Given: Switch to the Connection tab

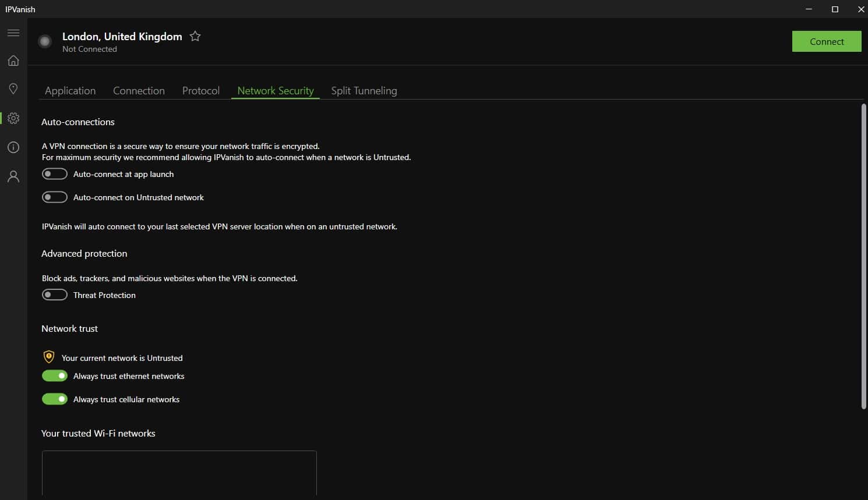Looking at the screenshot, I should 139,91.
